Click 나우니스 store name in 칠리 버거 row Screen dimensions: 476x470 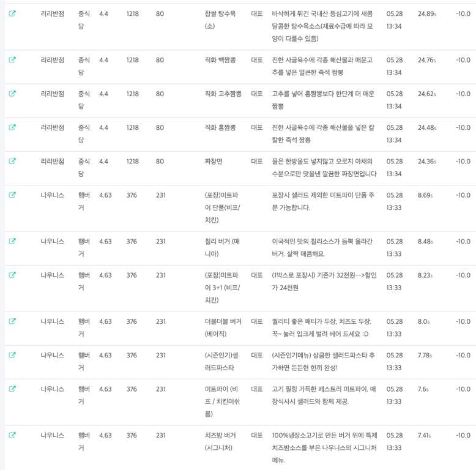coord(53,241)
